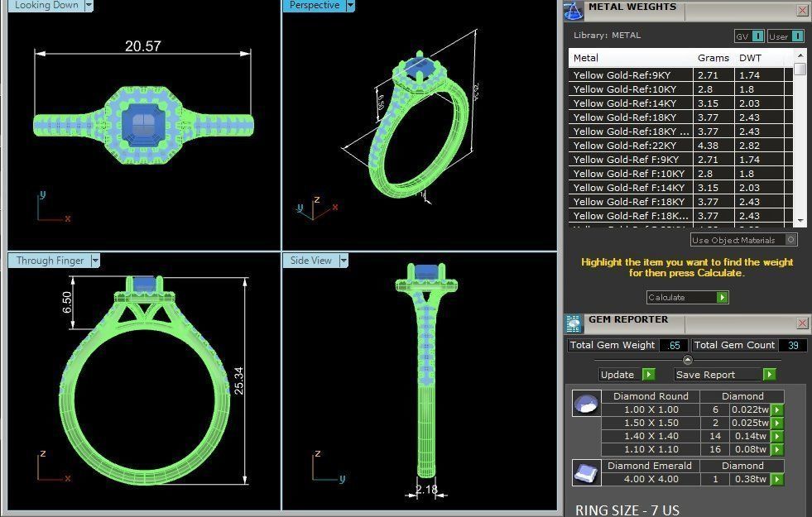Click the Total Gem Weight value field
This screenshot has width=812, height=517.
(674, 345)
